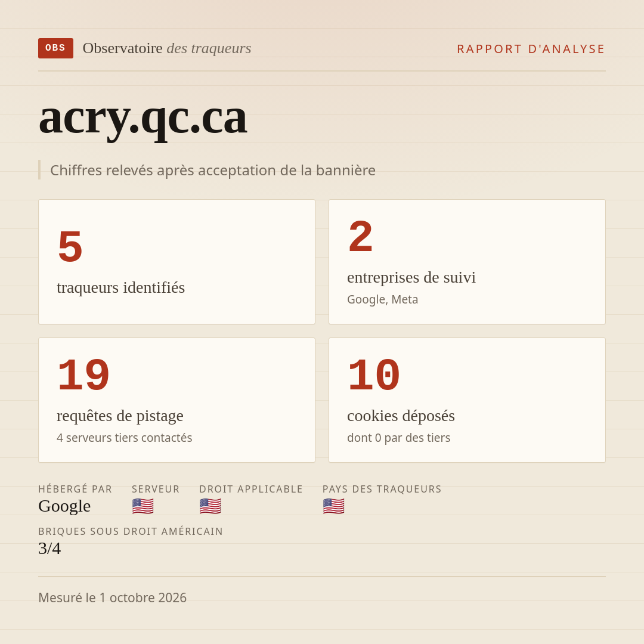Click the number 19 tracking requests
The image size is (644, 644).
[x=83, y=375]
